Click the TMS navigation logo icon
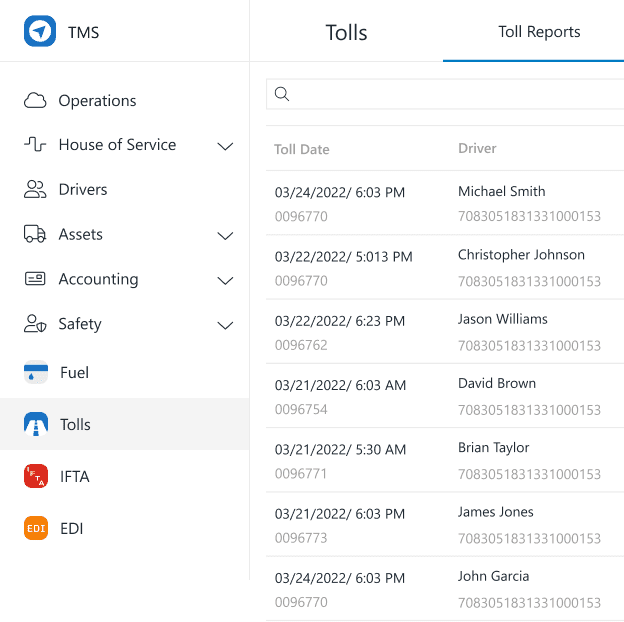Image resolution: width=624 pixels, height=622 pixels. (x=40, y=31)
